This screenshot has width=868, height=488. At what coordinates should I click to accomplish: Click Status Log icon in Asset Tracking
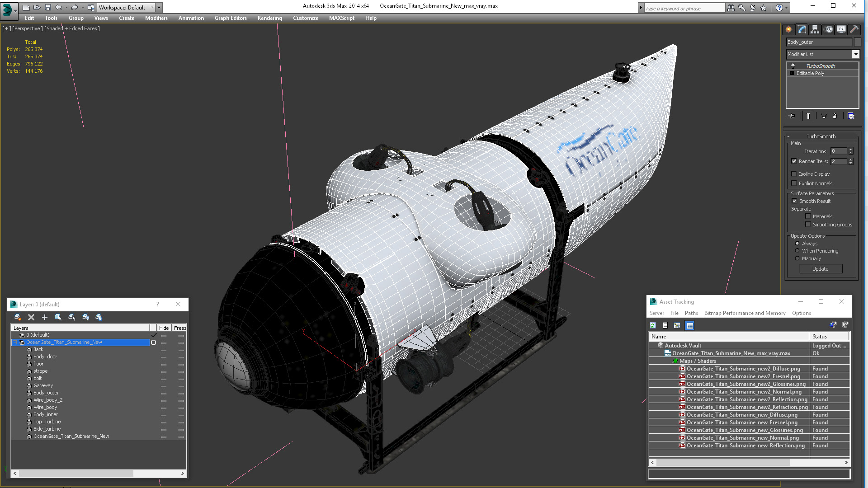point(665,325)
